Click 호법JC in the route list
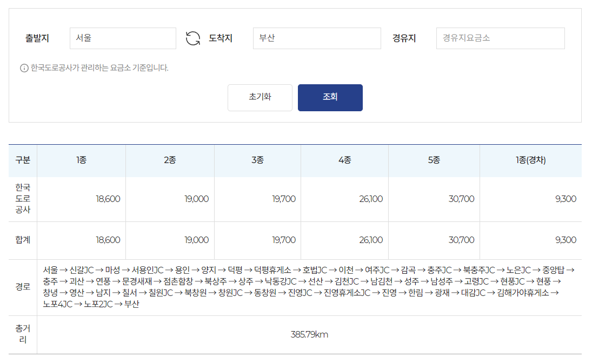592x364 pixels. coord(315,270)
